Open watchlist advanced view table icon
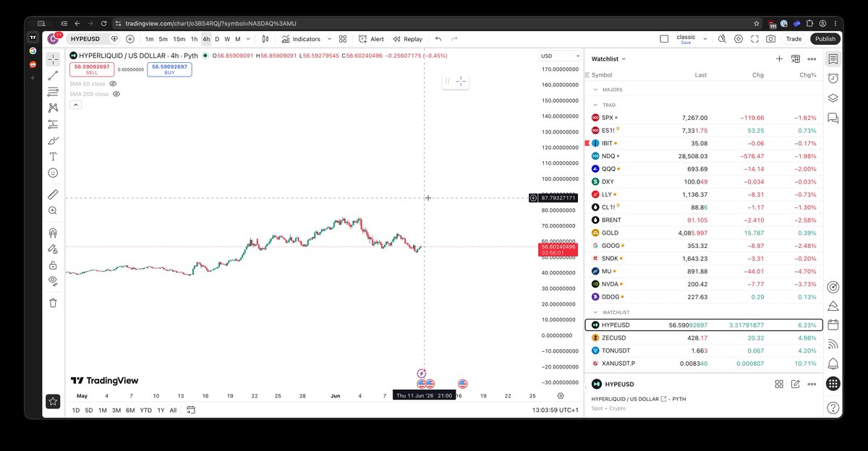Screen dimensions: 868x451 [x=796, y=59]
